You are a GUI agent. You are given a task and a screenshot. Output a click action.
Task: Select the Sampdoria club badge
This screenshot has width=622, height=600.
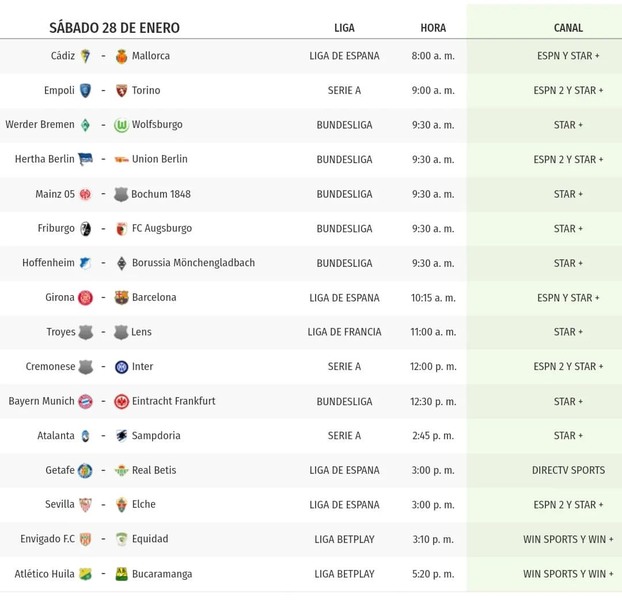121,435
